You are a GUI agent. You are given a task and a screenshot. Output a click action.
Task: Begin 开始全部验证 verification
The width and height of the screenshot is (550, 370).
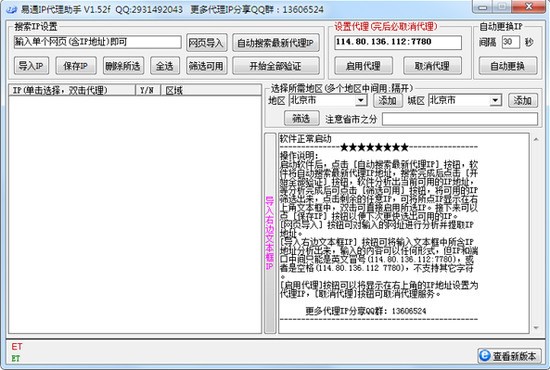276,66
